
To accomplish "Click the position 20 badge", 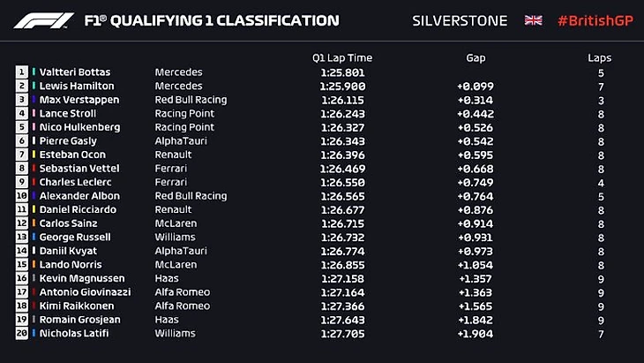I will [x=22, y=334].
